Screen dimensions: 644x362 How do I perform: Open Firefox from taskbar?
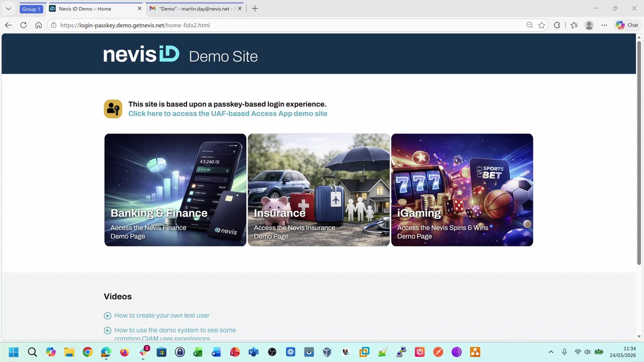tap(124, 352)
